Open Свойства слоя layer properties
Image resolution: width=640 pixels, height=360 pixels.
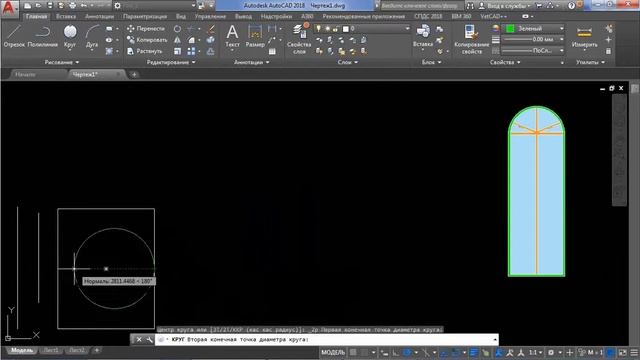299,39
